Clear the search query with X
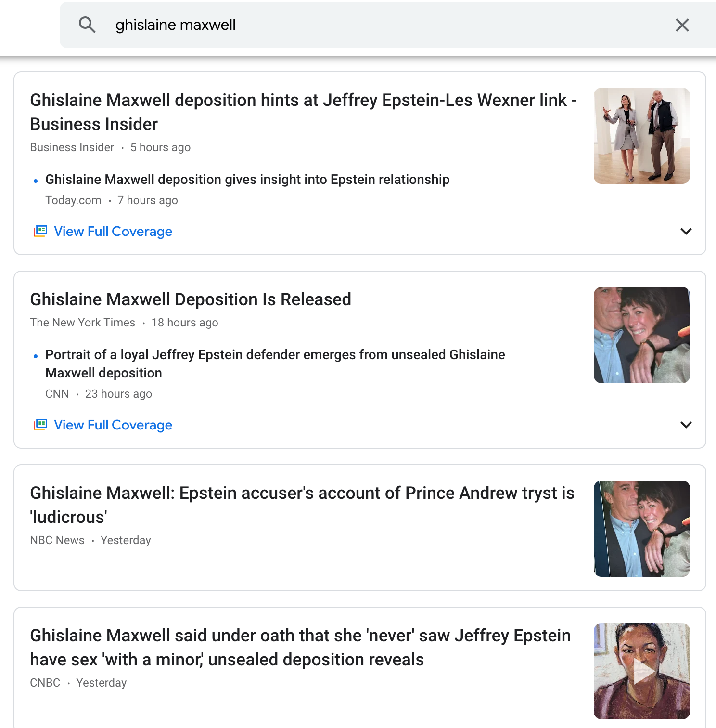The width and height of the screenshot is (716, 728). click(x=682, y=25)
